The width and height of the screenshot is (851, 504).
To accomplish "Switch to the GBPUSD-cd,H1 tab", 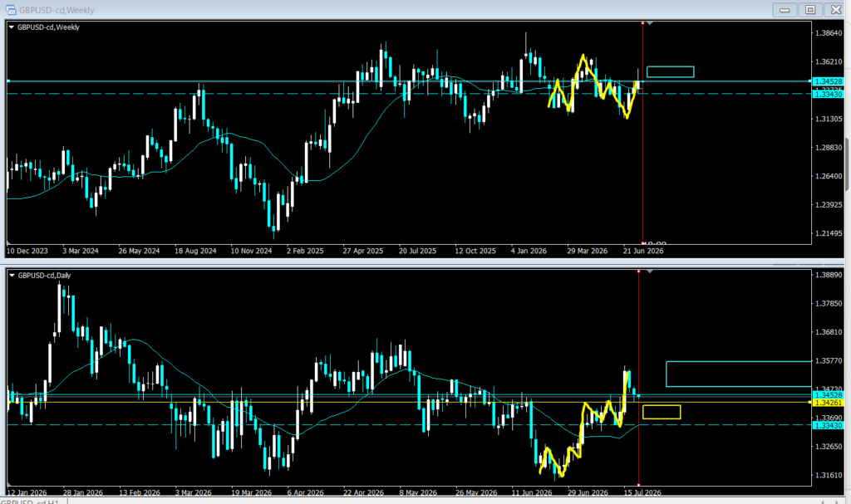I will pos(30,501).
